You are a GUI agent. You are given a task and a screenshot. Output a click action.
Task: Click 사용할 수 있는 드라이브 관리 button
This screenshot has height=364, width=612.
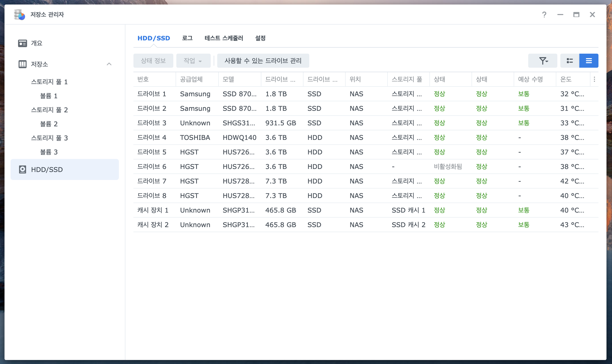pyautogui.click(x=263, y=61)
